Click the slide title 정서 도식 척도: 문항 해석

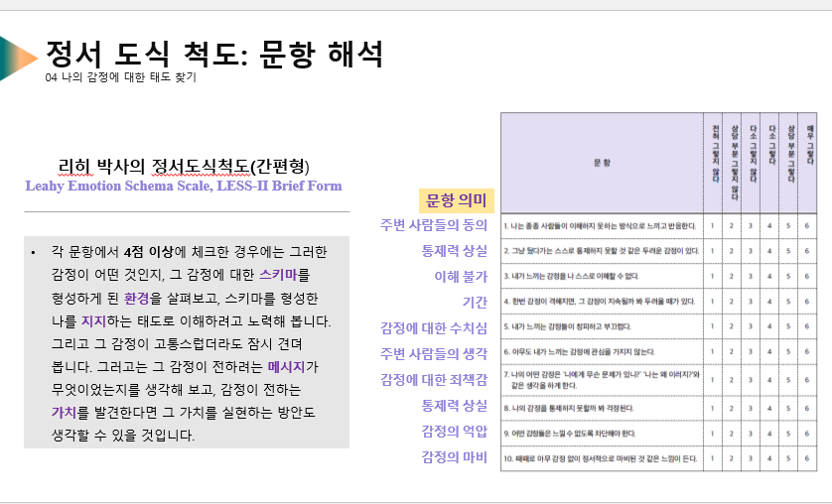coord(214,54)
